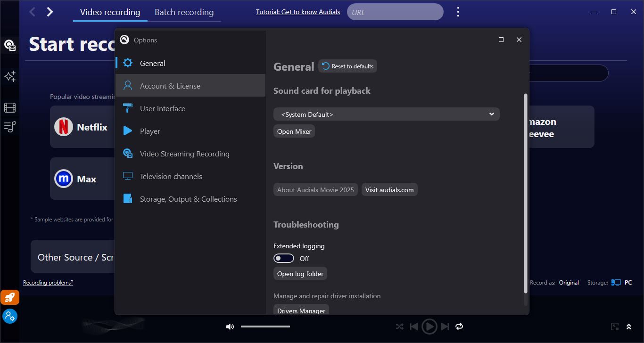Click the double chevron up icon

pyautogui.click(x=628, y=327)
